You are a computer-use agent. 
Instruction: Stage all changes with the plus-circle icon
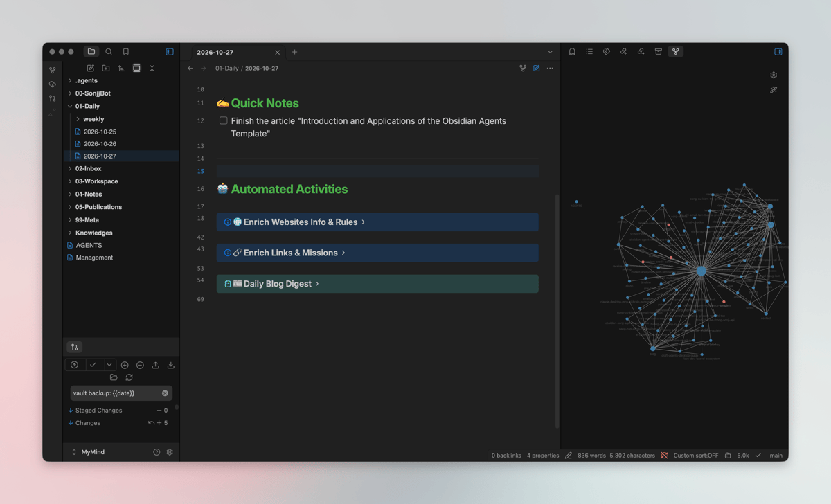coord(125,365)
